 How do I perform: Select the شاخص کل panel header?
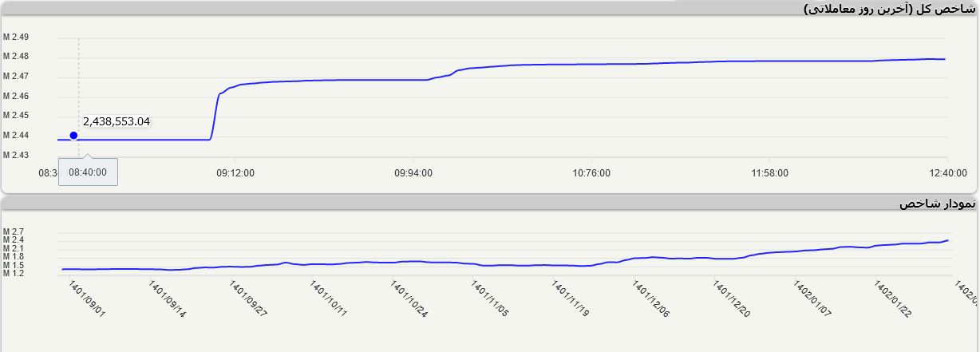pos(888,8)
